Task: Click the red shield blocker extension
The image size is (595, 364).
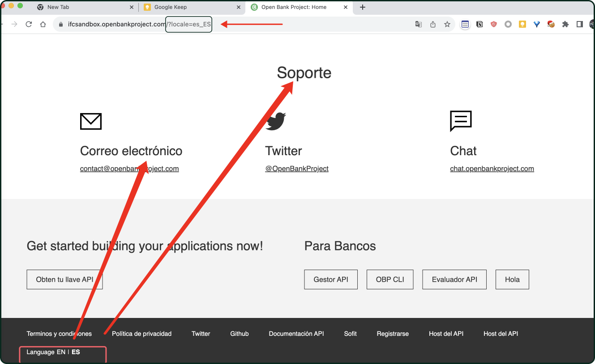Action: [x=494, y=24]
